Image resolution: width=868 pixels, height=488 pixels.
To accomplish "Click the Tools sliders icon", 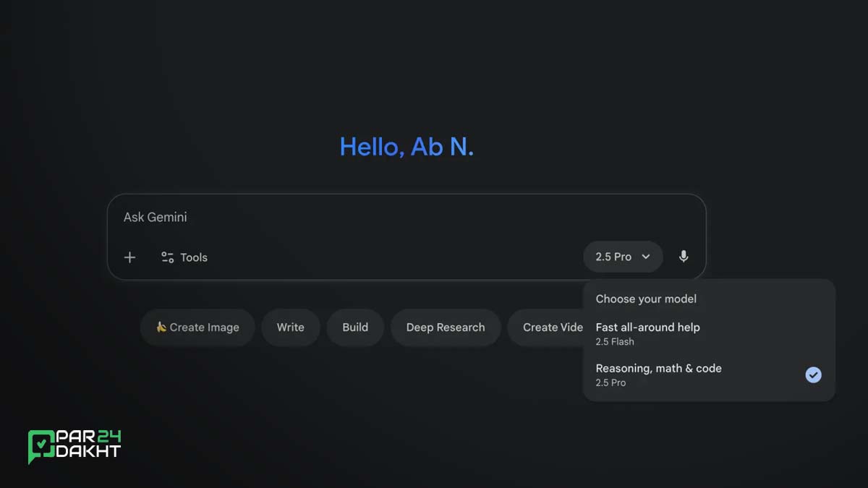I will tap(168, 257).
